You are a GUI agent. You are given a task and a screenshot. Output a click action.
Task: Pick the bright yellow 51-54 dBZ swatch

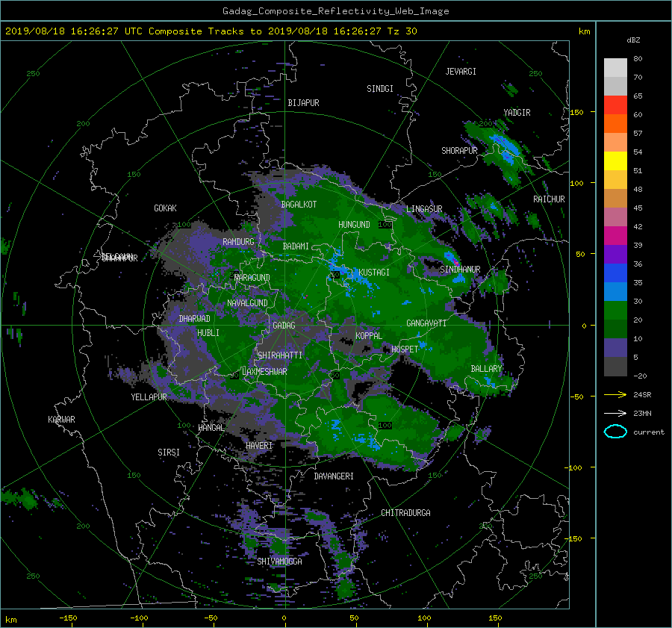click(615, 161)
